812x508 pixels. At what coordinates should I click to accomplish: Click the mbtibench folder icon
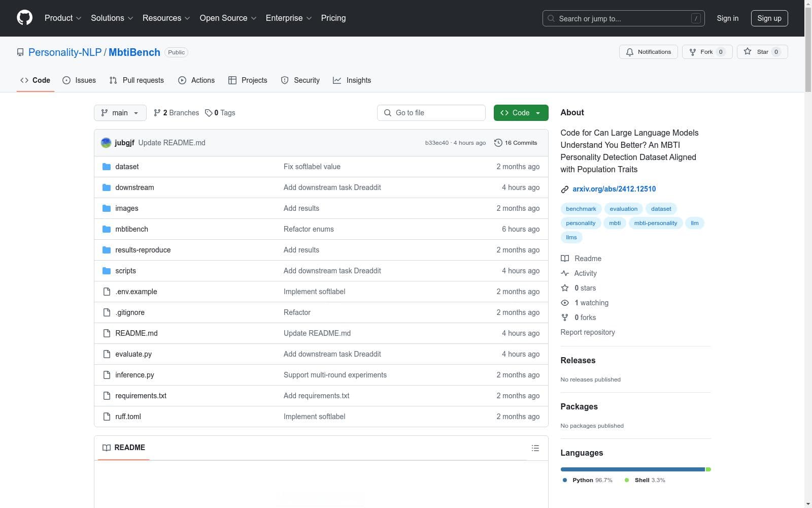107,229
